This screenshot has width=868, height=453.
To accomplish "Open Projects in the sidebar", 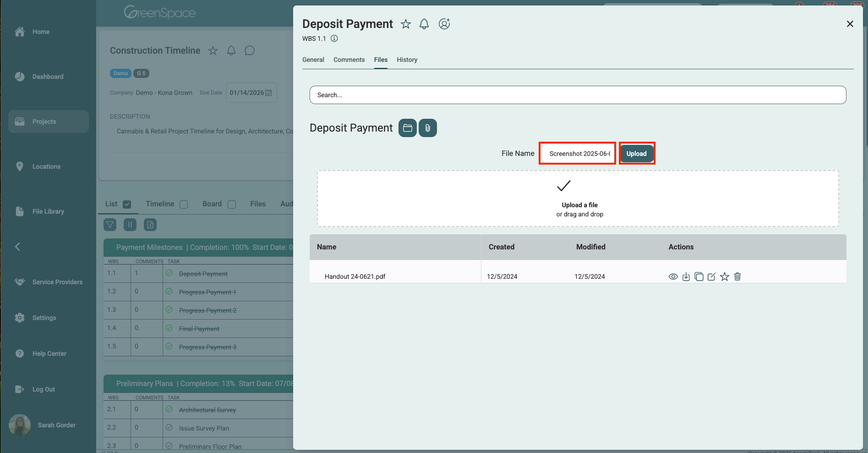I will pyautogui.click(x=49, y=122).
